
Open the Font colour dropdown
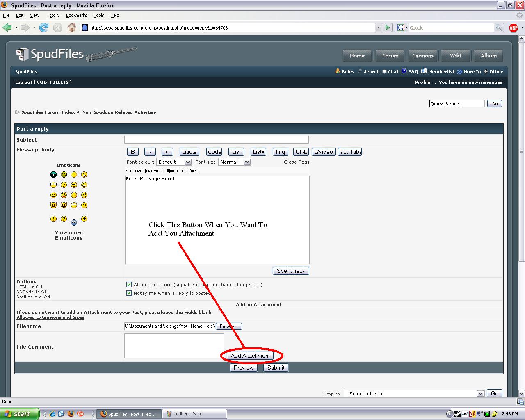click(174, 162)
